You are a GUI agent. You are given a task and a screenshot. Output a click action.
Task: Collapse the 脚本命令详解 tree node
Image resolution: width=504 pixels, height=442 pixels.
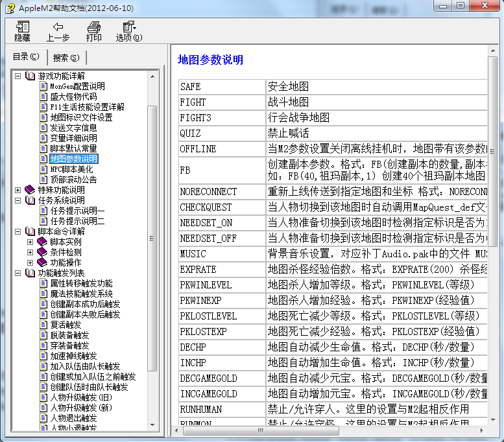coord(18,231)
